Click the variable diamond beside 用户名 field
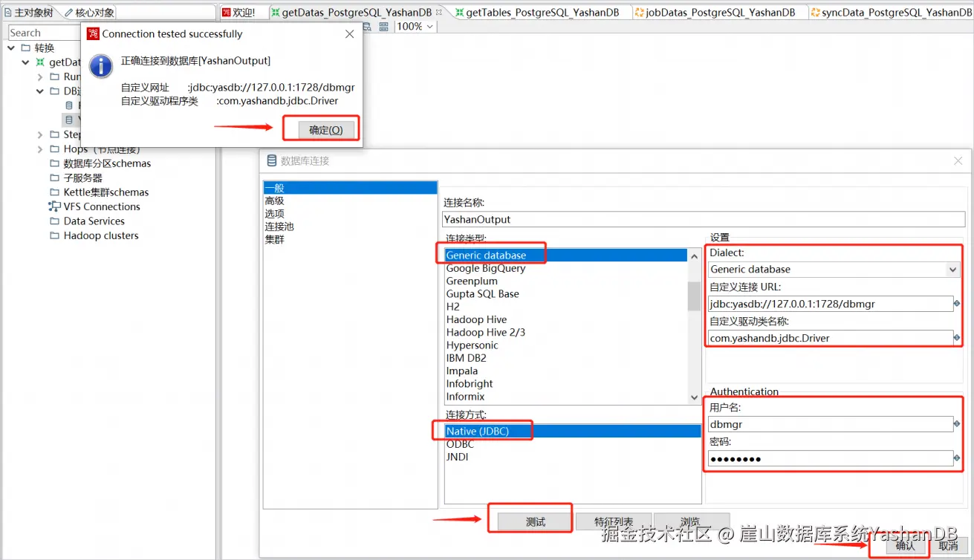 (957, 425)
